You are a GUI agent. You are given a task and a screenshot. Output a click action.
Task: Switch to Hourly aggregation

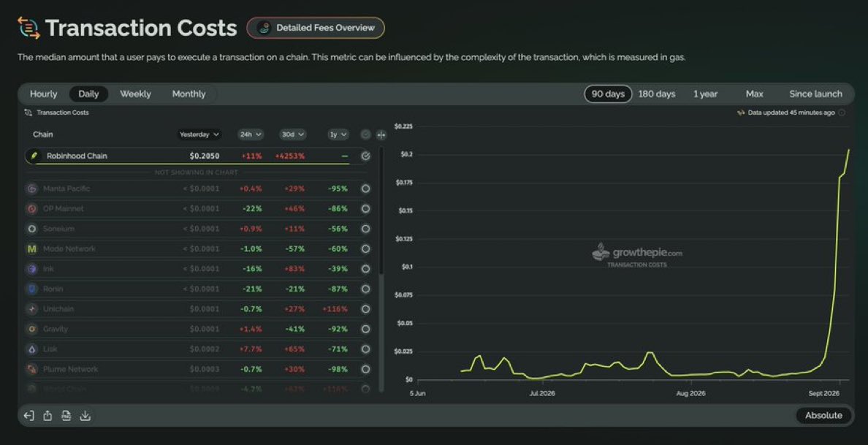44,94
